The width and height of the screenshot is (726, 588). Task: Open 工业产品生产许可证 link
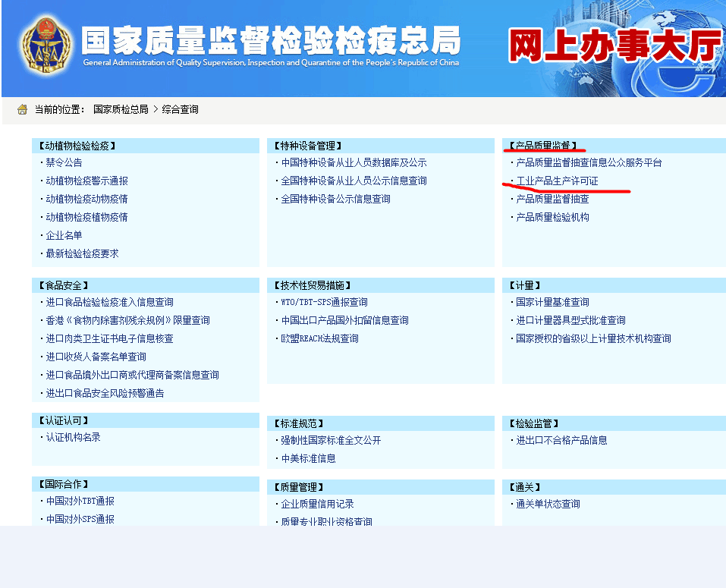557,181
